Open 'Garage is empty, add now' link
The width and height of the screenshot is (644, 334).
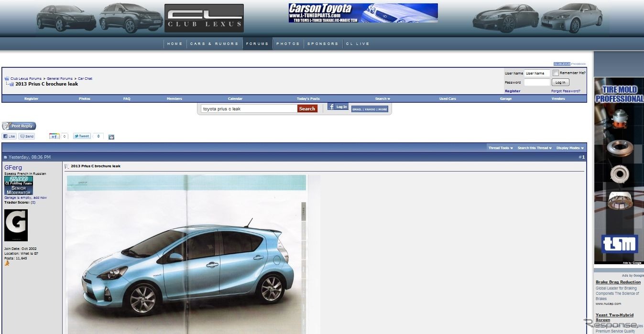25,197
